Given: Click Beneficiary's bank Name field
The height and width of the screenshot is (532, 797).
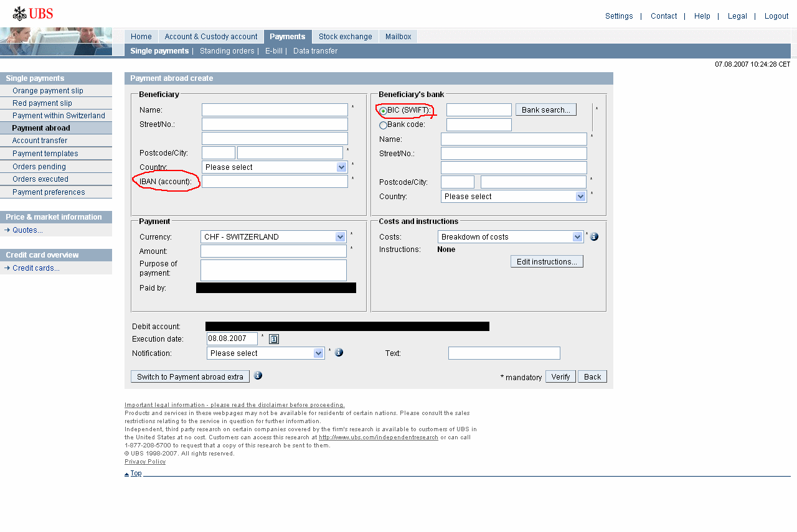Looking at the screenshot, I should click(514, 139).
